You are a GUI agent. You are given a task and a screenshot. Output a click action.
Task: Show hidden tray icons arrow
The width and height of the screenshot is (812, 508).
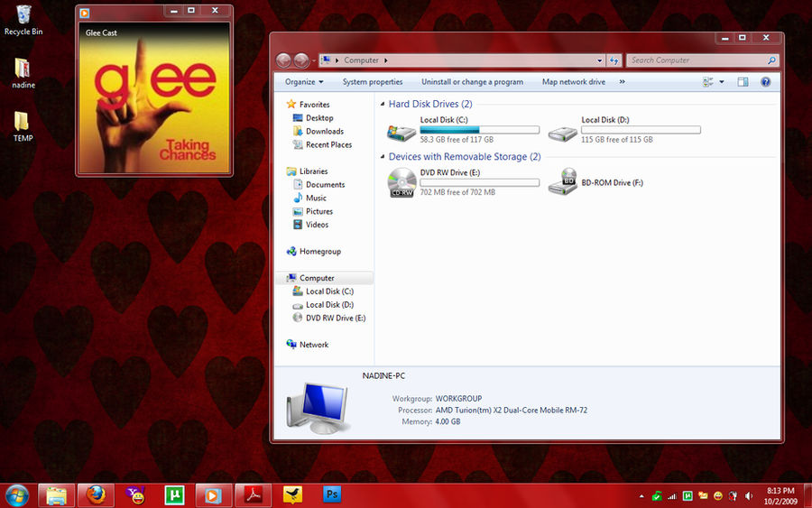point(641,496)
